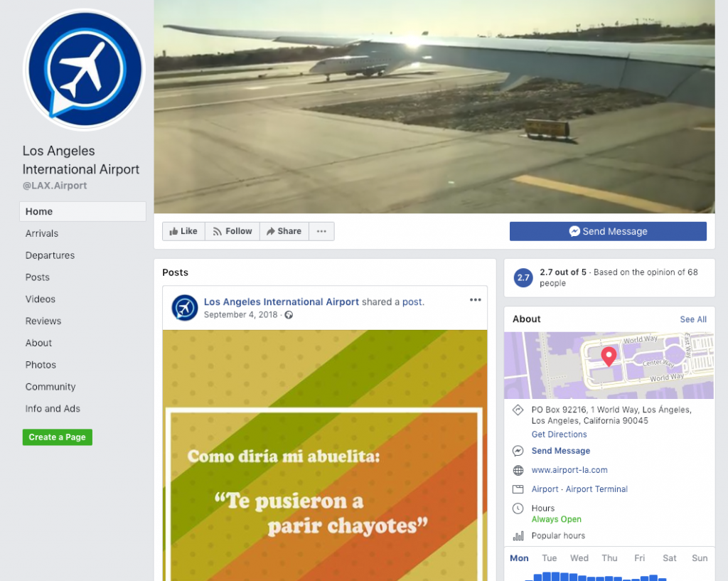Click the 'Popular hours' label

558,536
